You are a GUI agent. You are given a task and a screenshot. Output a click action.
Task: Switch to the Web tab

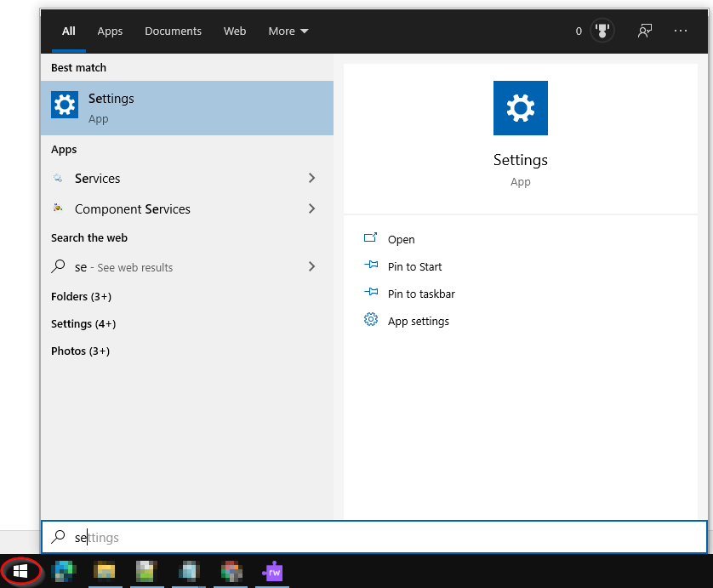click(235, 31)
